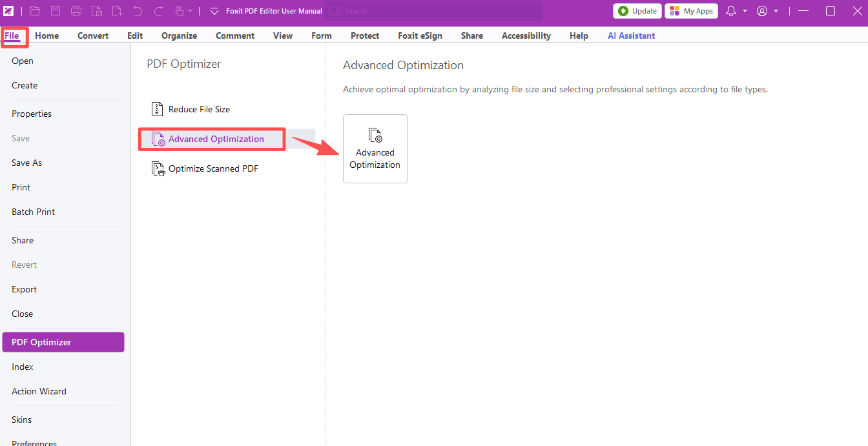
Task: Click the Advanced Optimization list icon
Action: point(158,139)
